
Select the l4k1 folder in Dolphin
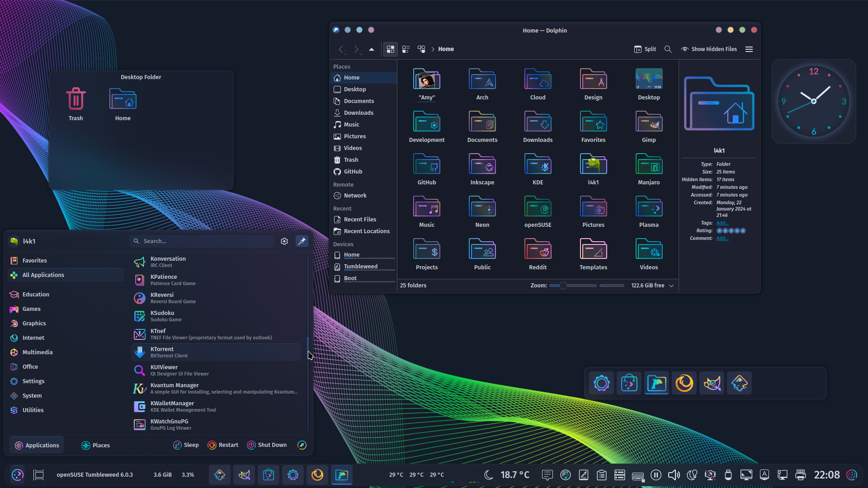tap(593, 169)
